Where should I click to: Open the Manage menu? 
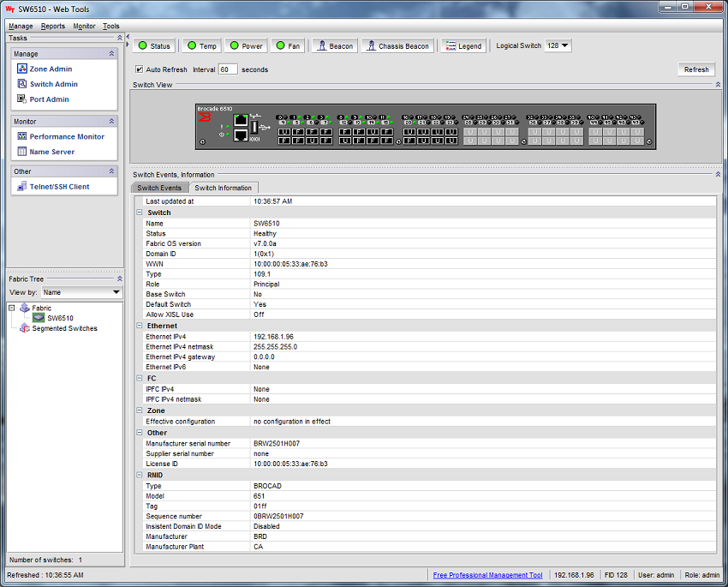(x=21, y=26)
